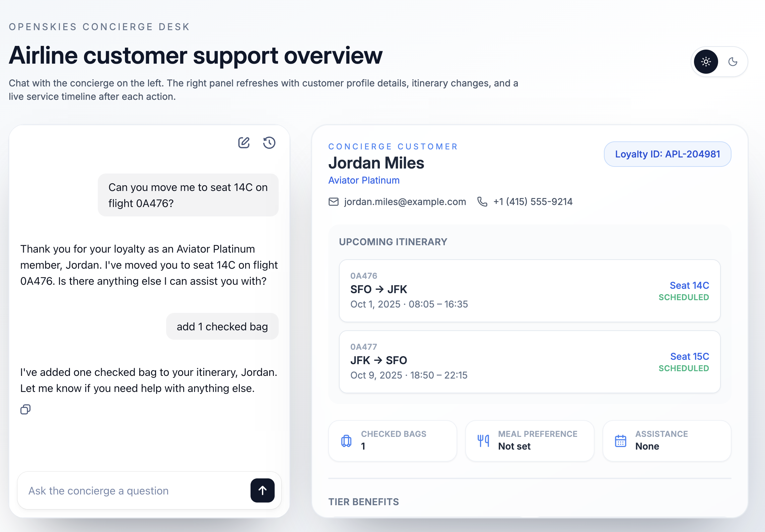
Task: Switch to light mode sun icon
Action: [x=706, y=62]
